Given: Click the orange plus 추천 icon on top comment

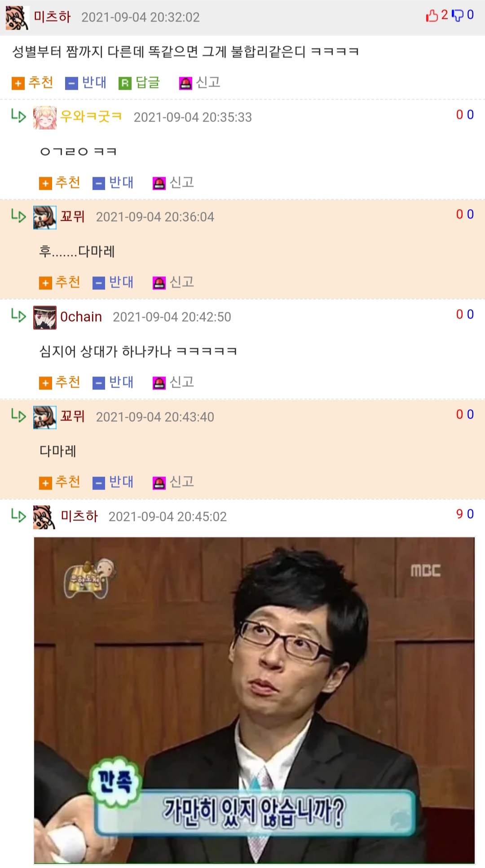Looking at the screenshot, I should (18, 83).
